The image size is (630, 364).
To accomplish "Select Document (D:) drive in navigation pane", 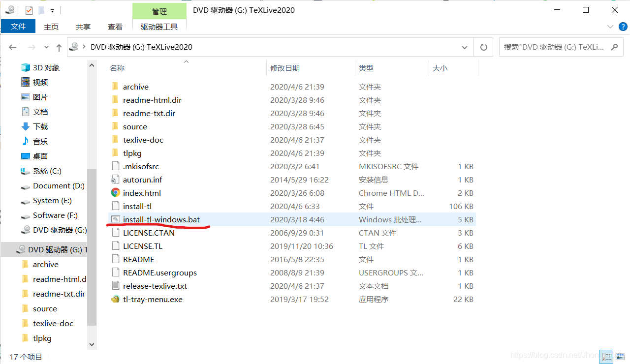I will click(x=59, y=185).
